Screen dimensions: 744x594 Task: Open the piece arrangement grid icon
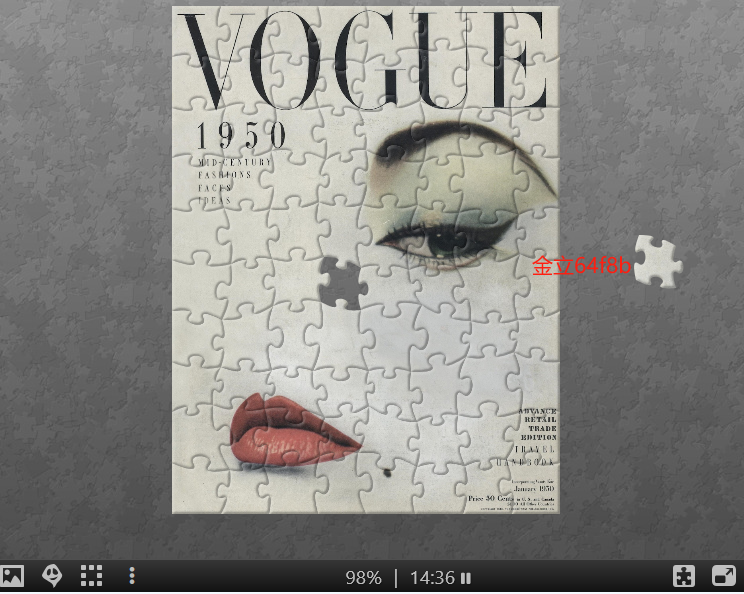tap(91, 576)
